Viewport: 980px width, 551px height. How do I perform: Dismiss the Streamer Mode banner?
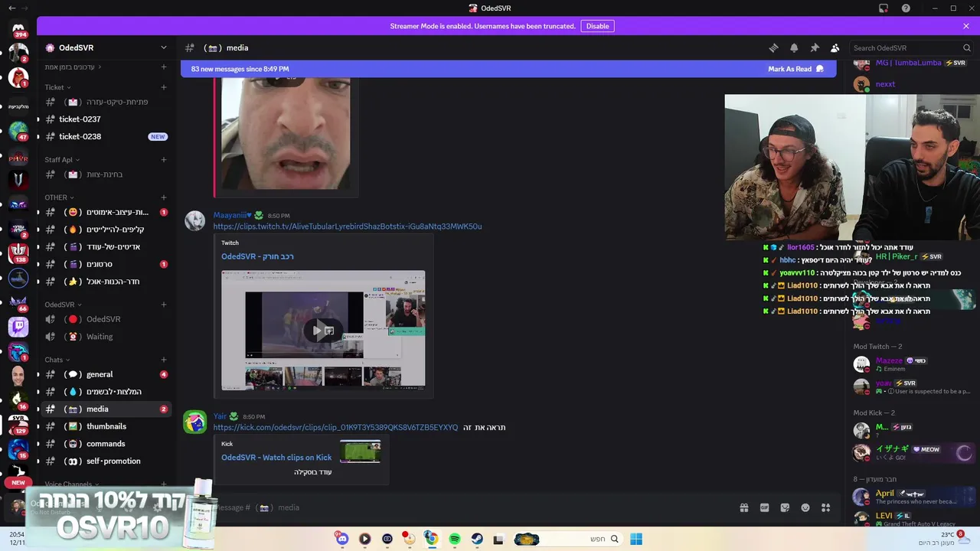pos(965,26)
